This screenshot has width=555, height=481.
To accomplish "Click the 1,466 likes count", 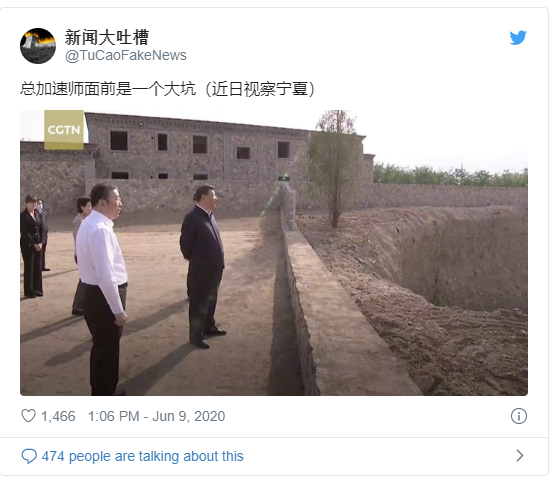I will pyautogui.click(x=58, y=416).
